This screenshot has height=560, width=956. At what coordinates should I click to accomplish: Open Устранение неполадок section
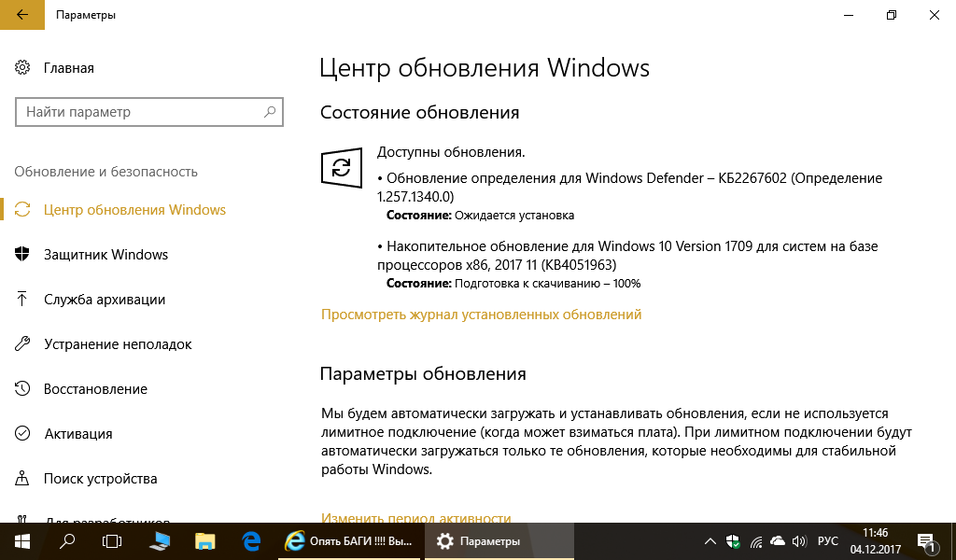[118, 343]
